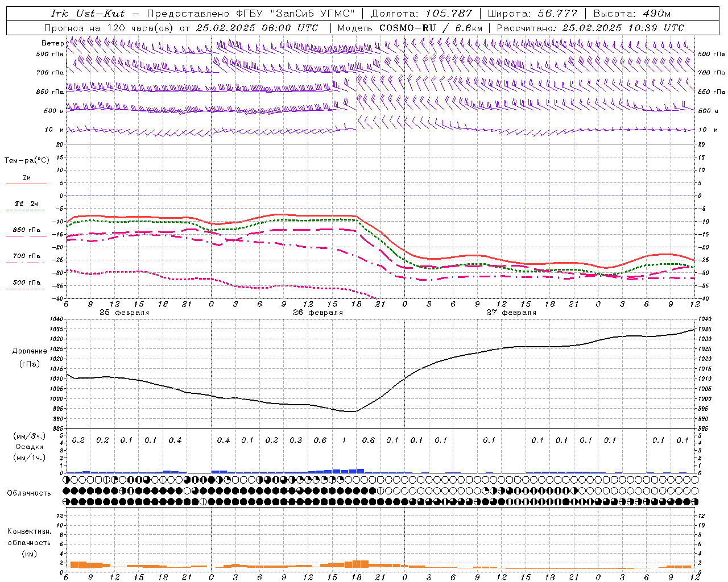
Task: Click the station name Irk_Ust-Kut
Action: (88, 13)
